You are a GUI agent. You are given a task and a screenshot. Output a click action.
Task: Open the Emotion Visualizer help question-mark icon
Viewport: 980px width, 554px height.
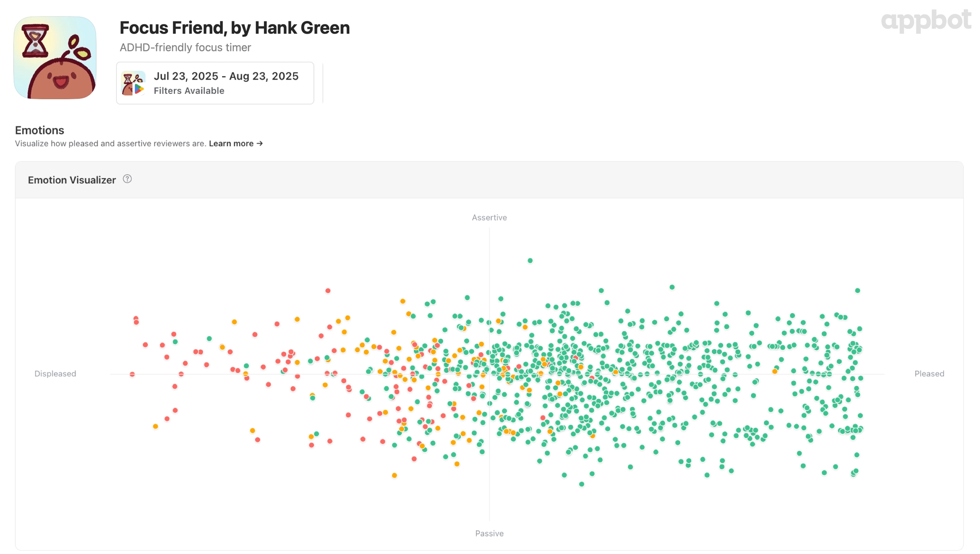pyautogui.click(x=127, y=179)
